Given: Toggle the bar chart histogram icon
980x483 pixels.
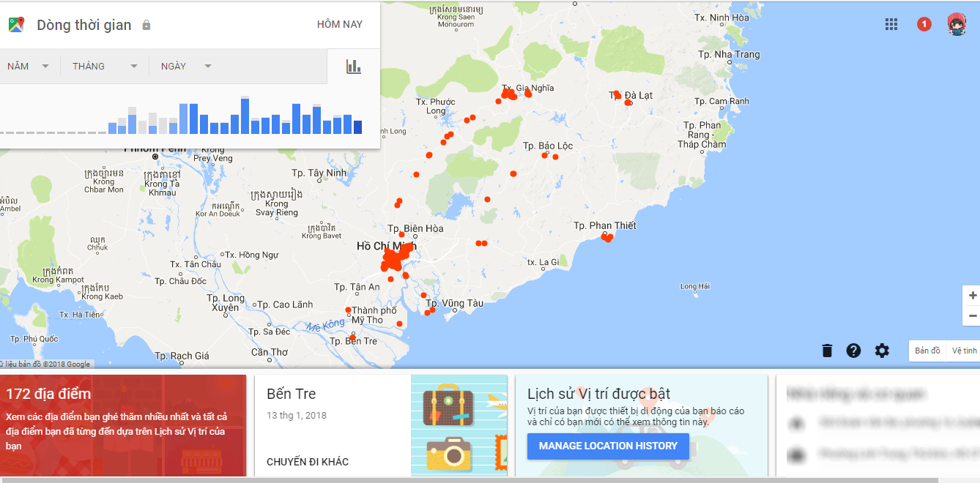Looking at the screenshot, I should pos(354,66).
